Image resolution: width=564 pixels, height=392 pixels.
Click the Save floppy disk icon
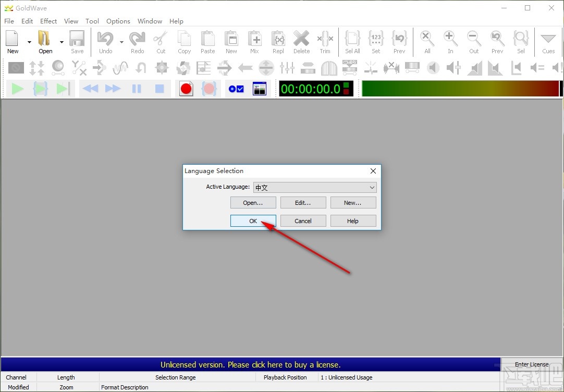click(77, 38)
